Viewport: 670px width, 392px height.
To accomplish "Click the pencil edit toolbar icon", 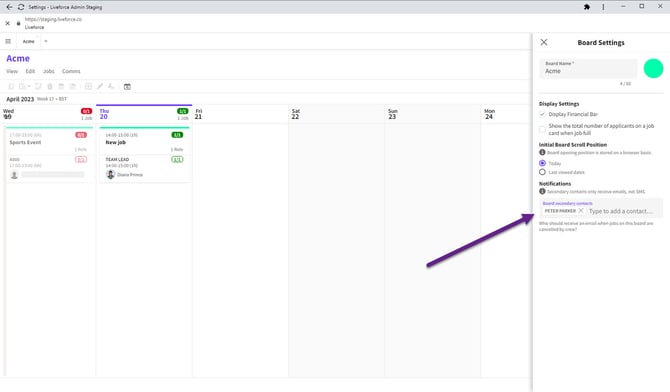I will [x=100, y=86].
